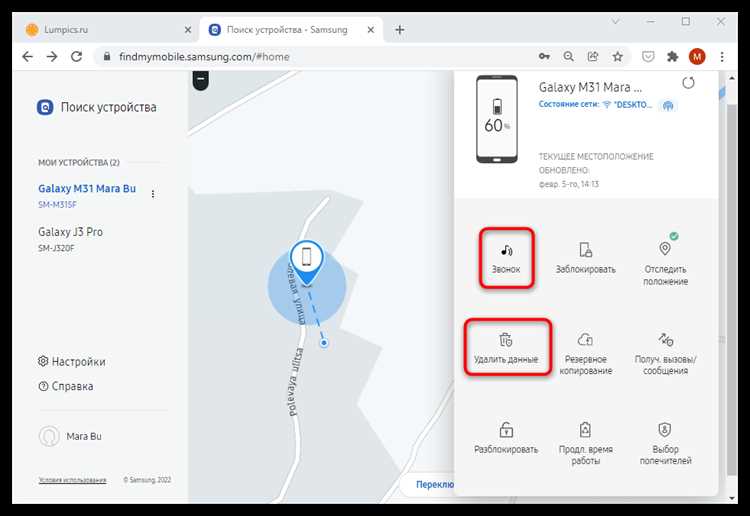Click the small blue location dot on map
The width and height of the screenshot is (750, 516).
pyautogui.click(x=324, y=343)
